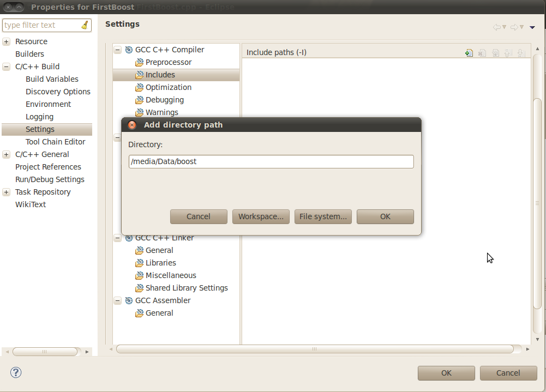Collapse the C/C++ Build tree node

pyautogui.click(x=6, y=67)
